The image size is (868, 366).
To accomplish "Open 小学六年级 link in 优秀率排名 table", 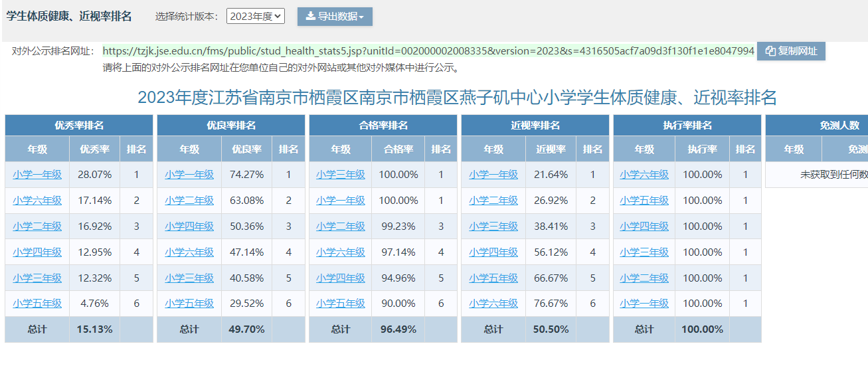I will (37, 201).
